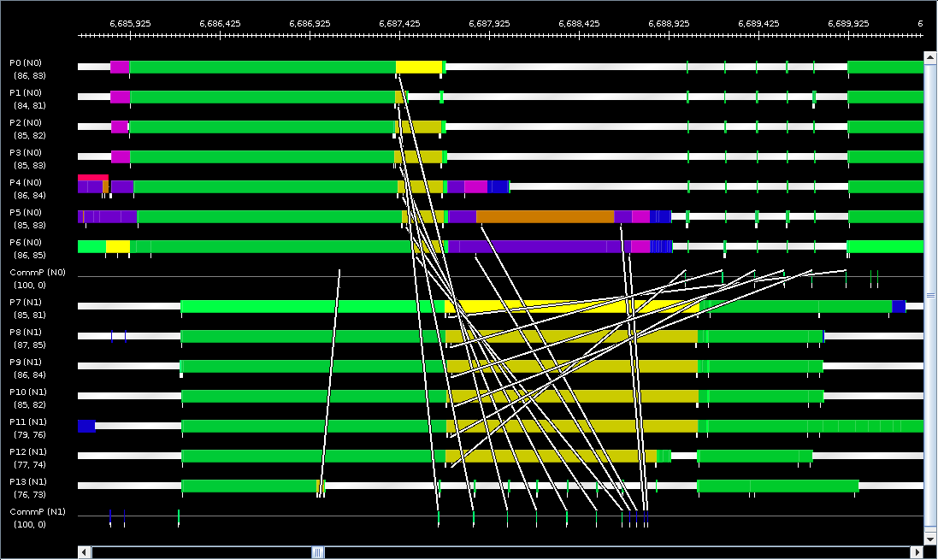
Task: Click the vertical scrollbar down arrow
Action: (x=929, y=539)
